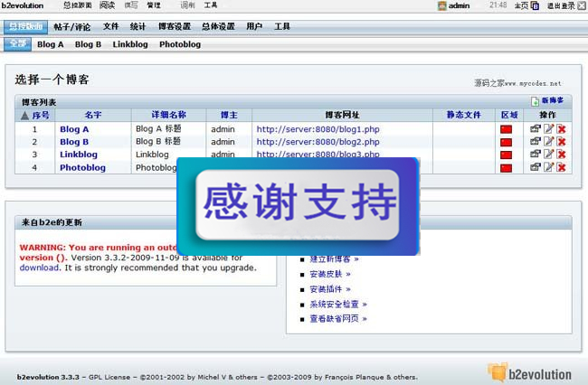
Task: Sort table by 博主 column header
Action: [229, 115]
